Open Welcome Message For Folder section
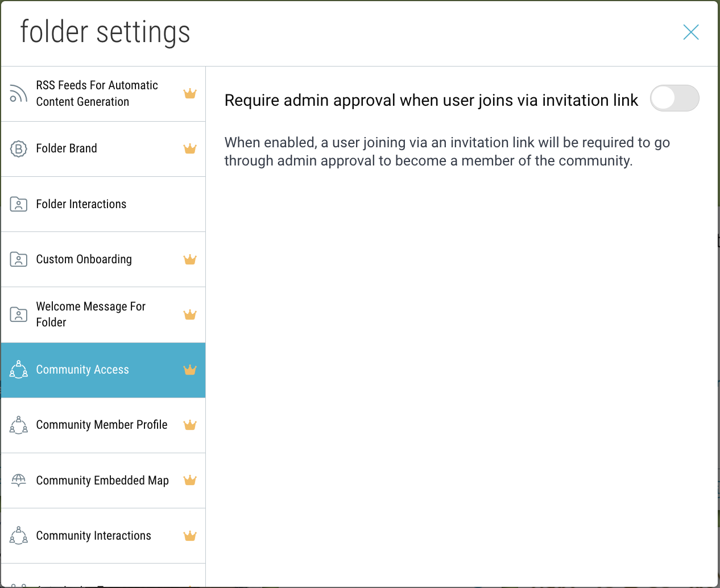 [x=91, y=314]
